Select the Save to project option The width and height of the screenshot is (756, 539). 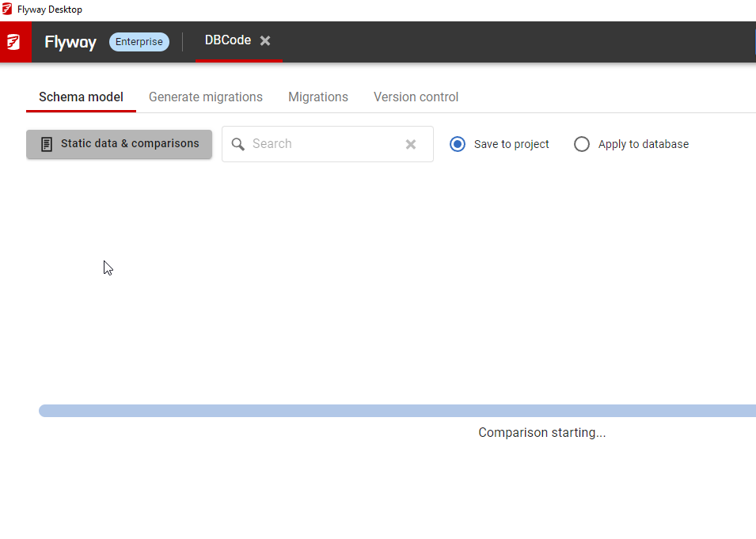point(458,144)
